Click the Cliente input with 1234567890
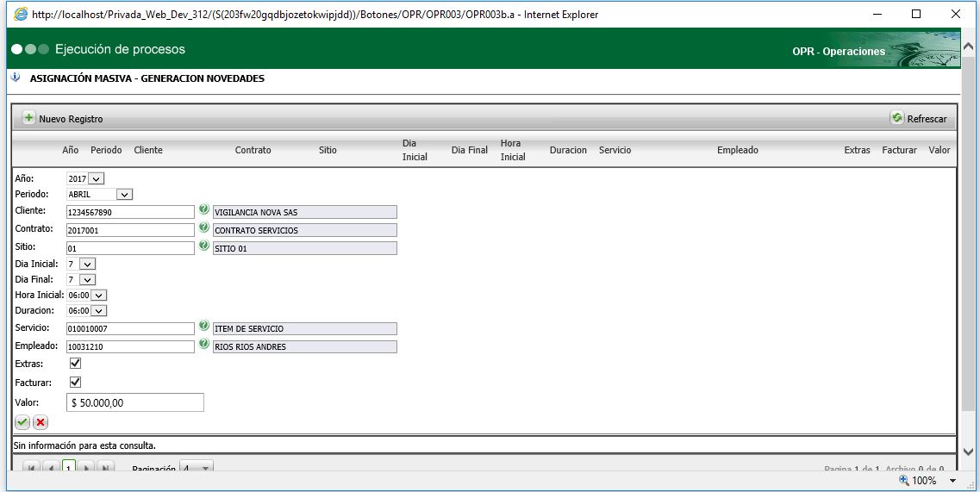This screenshot has width=980, height=492. click(x=131, y=213)
